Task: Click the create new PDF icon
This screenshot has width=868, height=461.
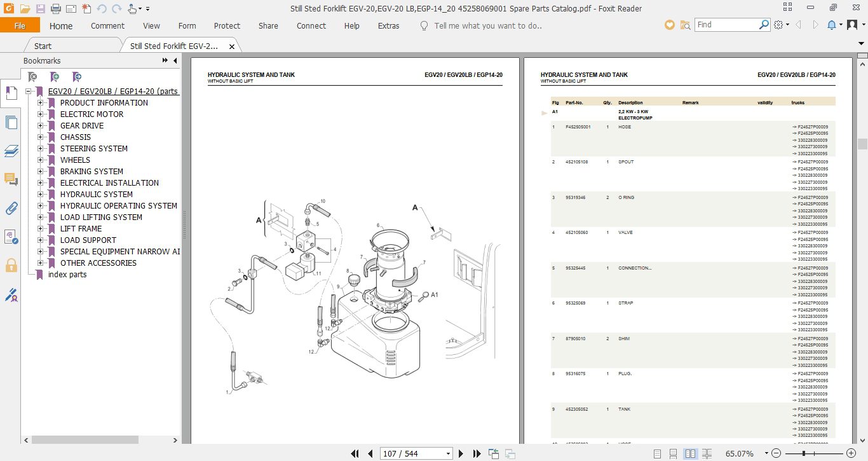Action: [x=86, y=9]
